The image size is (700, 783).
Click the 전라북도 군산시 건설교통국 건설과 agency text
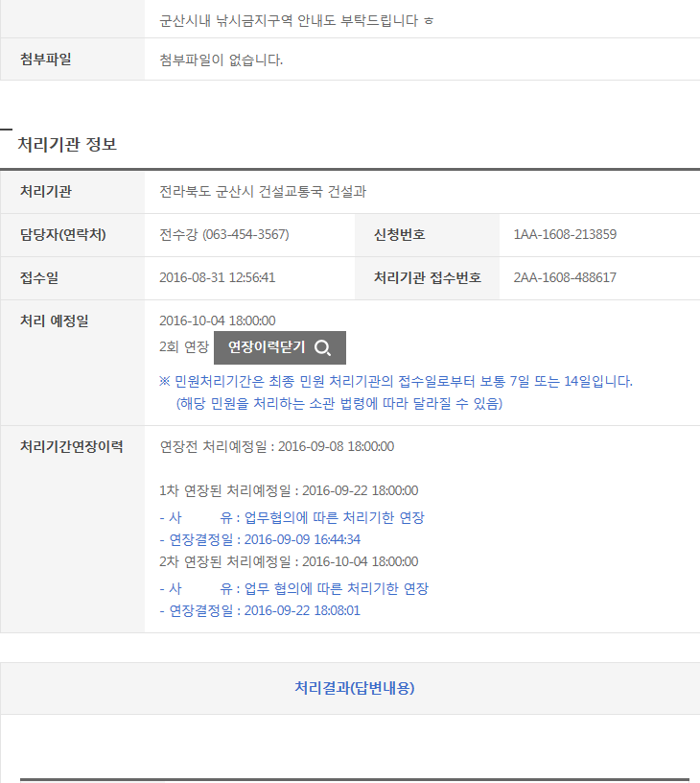pos(263,192)
